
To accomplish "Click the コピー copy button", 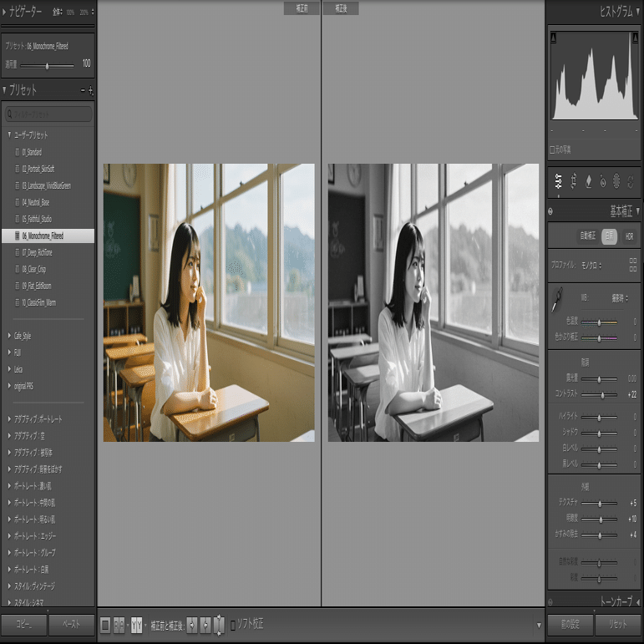I will [x=23, y=625].
